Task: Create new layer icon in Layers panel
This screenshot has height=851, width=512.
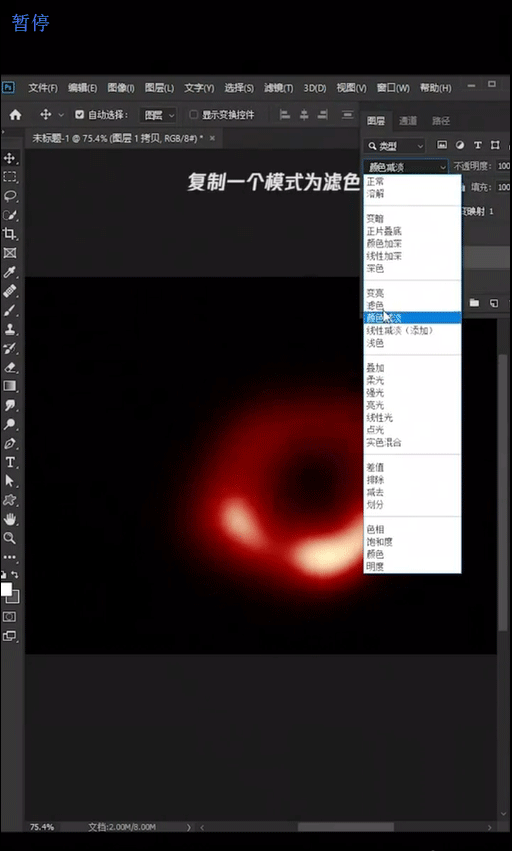Action: point(494,303)
